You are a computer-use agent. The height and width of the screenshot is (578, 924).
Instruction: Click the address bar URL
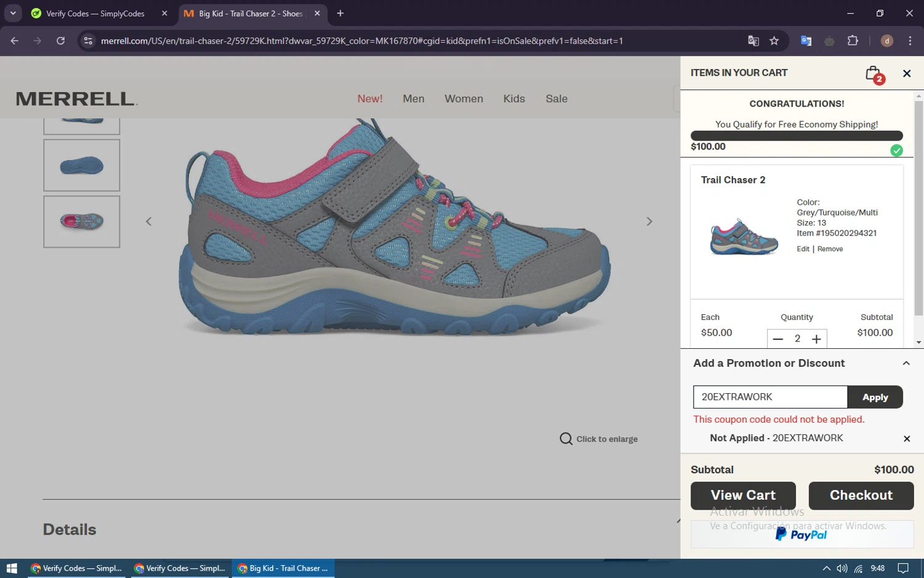coord(362,41)
